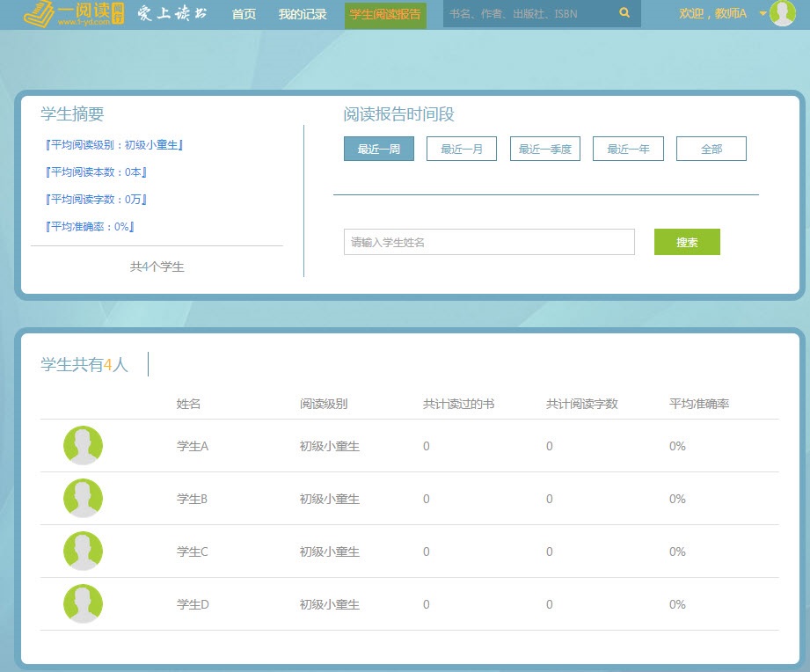810x672 pixels.
Task: Click 学生C's avatar icon
Action: (x=83, y=551)
